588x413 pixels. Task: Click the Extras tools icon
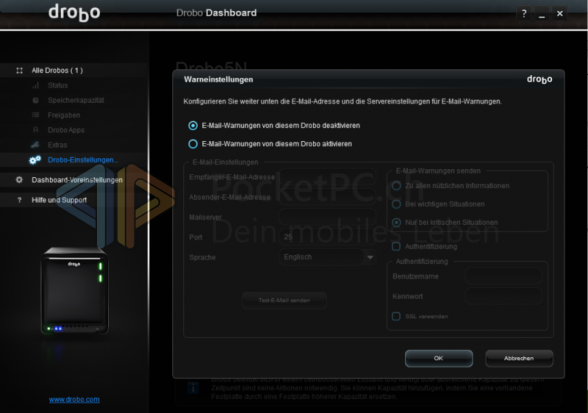point(35,144)
